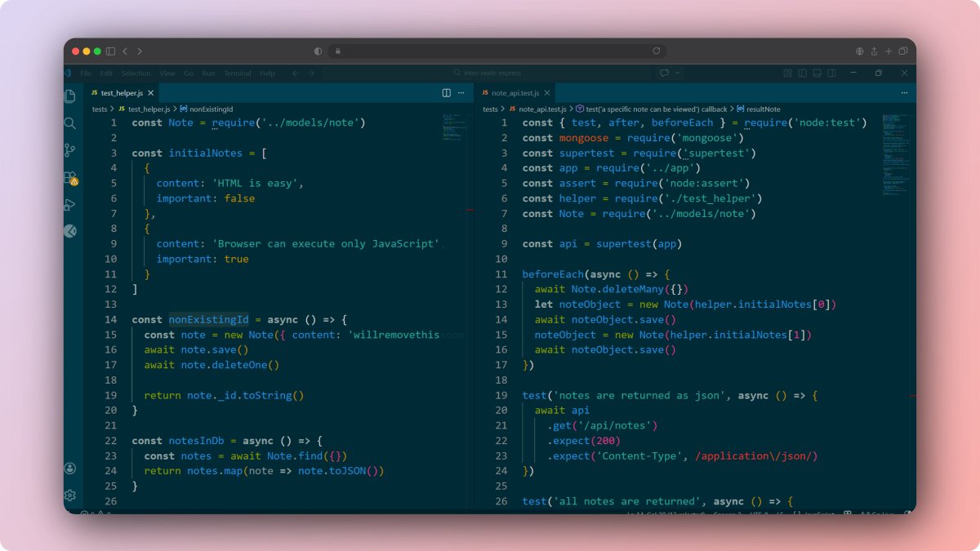Image resolution: width=980 pixels, height=551 pixels.
Task: Open the Run and Debug view
Action: [70, 204]
